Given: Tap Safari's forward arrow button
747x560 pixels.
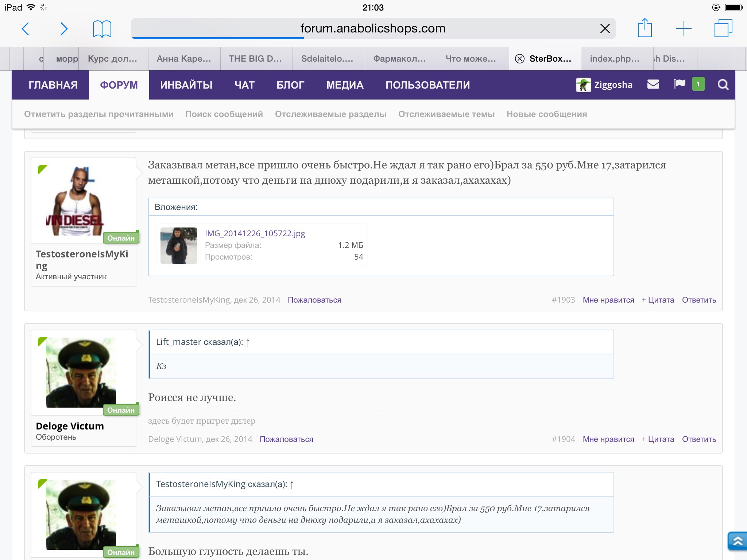Looking at the screenshot, I should point(64,29).
